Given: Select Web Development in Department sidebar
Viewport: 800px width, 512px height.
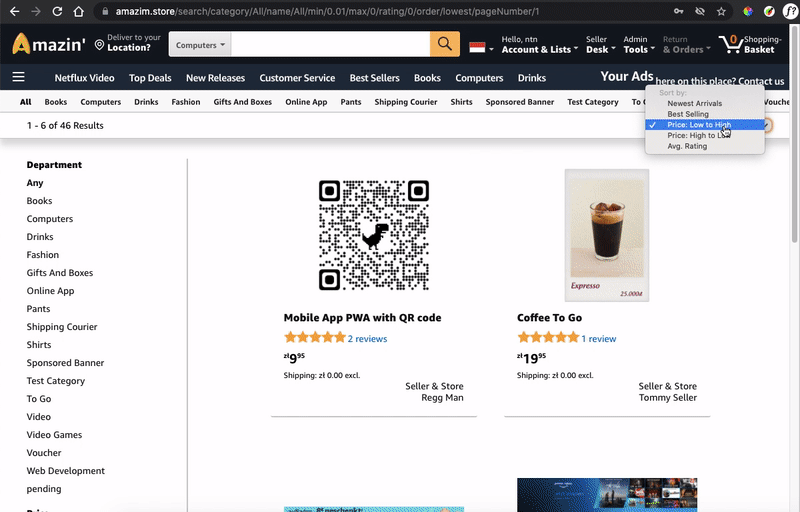Looking at the screenshot, I should 65,471.
